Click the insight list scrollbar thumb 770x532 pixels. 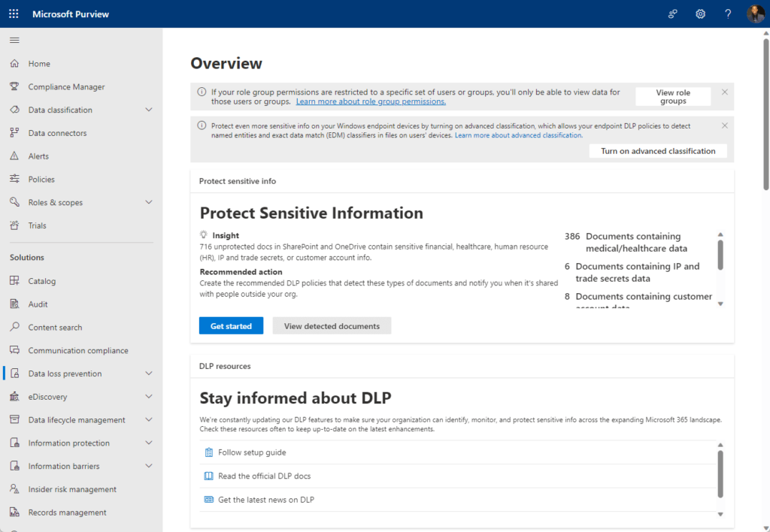click(720, 254)
